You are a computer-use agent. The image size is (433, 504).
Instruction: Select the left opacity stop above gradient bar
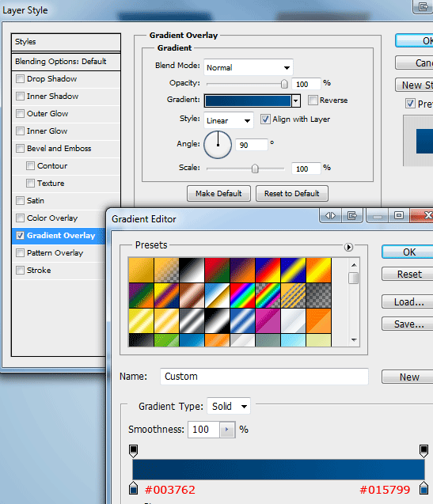133,451
